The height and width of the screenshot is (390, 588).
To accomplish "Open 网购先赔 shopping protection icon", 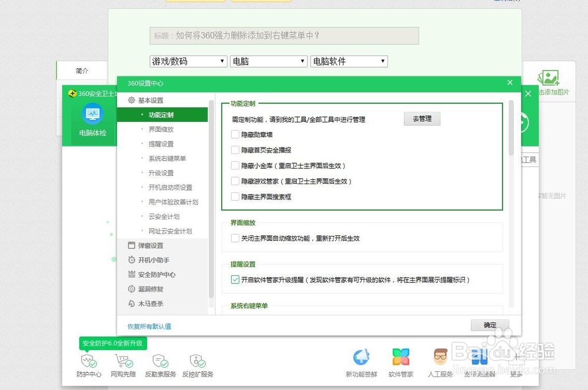I will click(123, 361).
